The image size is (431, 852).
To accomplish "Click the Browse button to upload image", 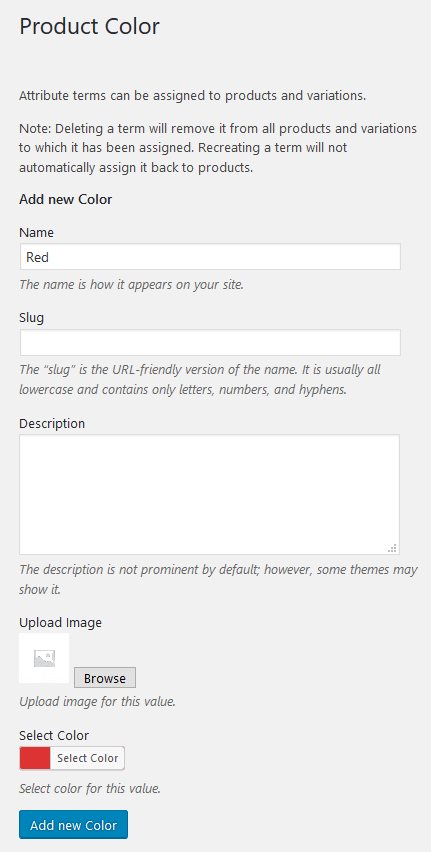I will pyautogui.click(x=104, y=678).
